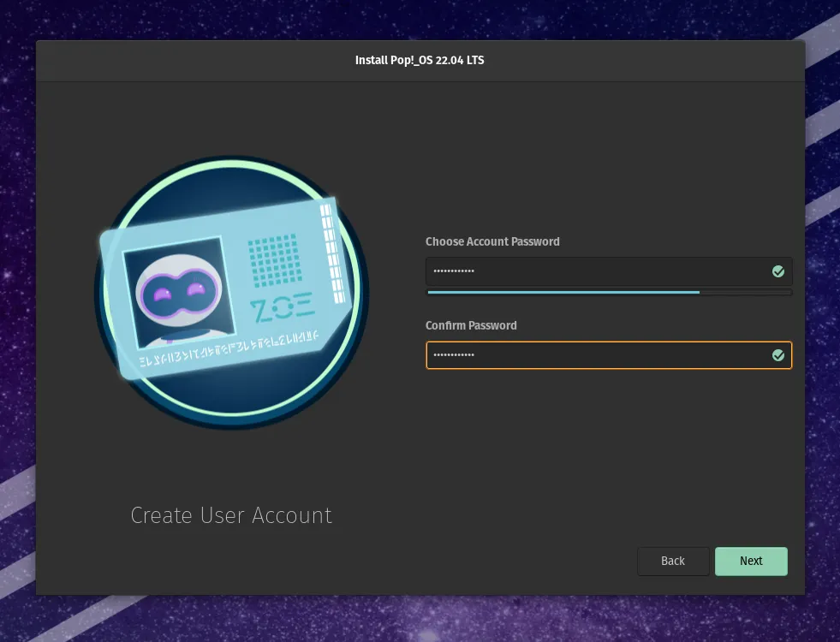The width and height of the screenshot is (840, 642).
Task: Click the Confirm Password label text
Action: pyautogui.click(x=471, y=325)
